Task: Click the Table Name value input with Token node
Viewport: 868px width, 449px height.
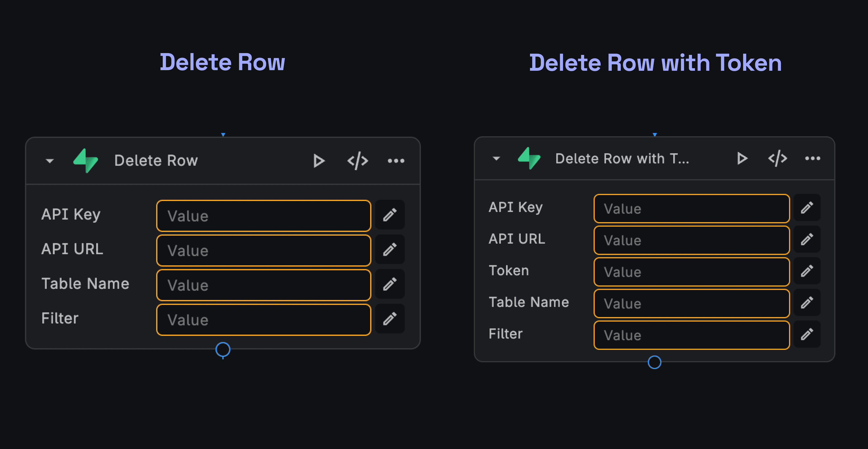Action: click(x=691, y=303)
